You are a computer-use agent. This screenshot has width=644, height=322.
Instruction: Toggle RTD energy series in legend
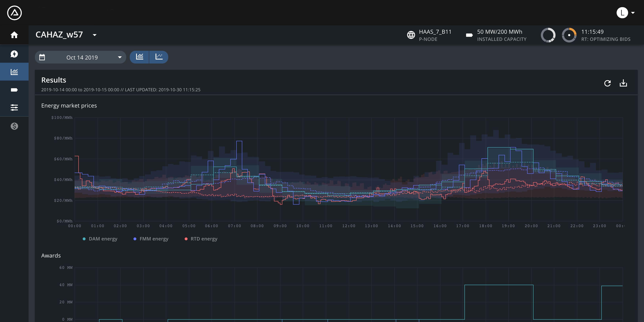pyautogui.click(x=201, y=239)
